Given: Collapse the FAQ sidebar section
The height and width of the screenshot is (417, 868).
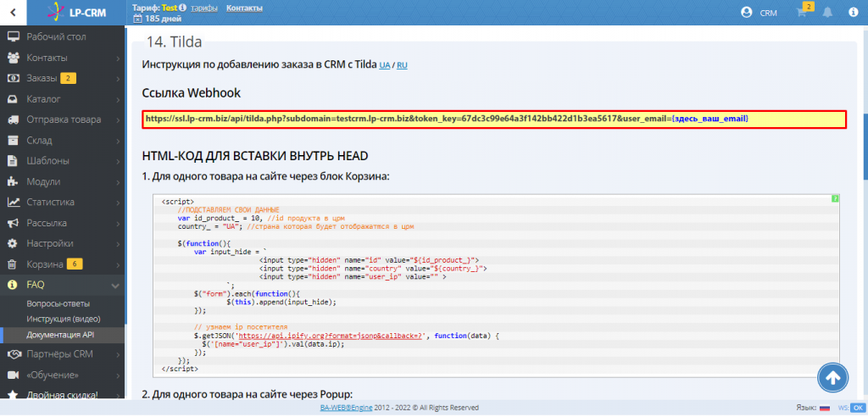Looking at the screenshot, I should [62, 285].
